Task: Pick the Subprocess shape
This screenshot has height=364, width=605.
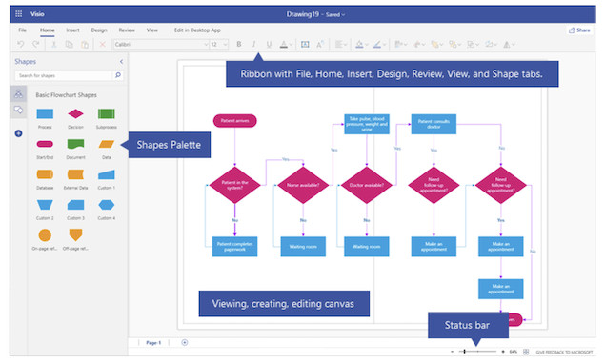Action: point(107,114)
